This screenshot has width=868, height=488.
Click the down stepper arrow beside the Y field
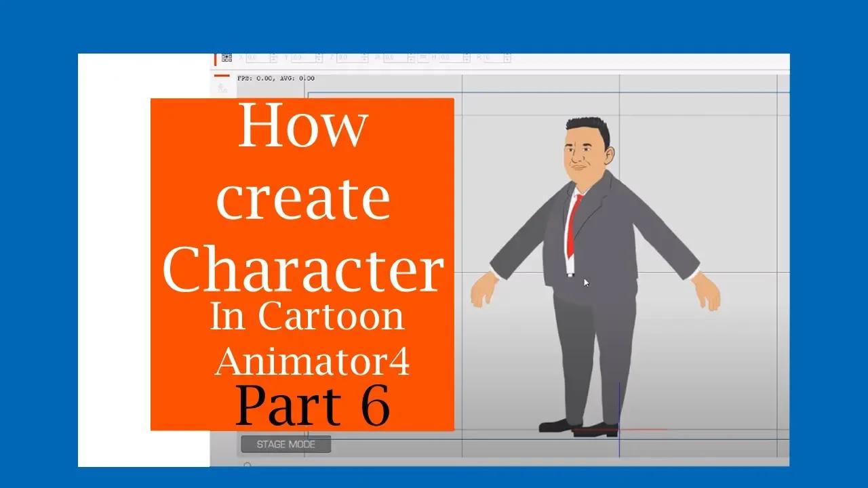click(x=319, y=60)
